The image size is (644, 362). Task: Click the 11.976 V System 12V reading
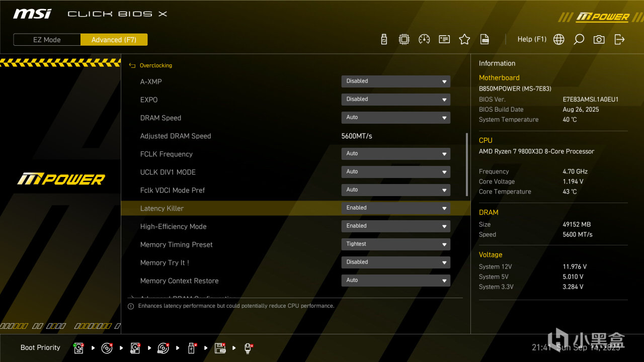coord(575,266)
